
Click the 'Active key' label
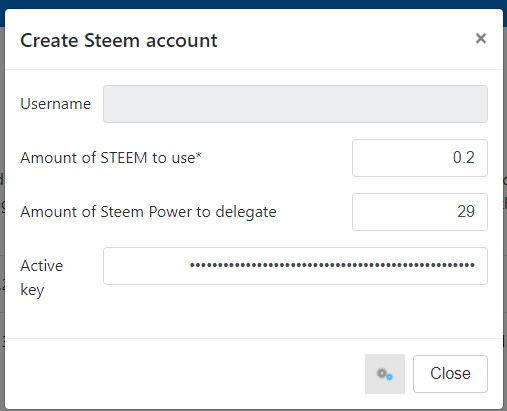(x=42, y=278)
